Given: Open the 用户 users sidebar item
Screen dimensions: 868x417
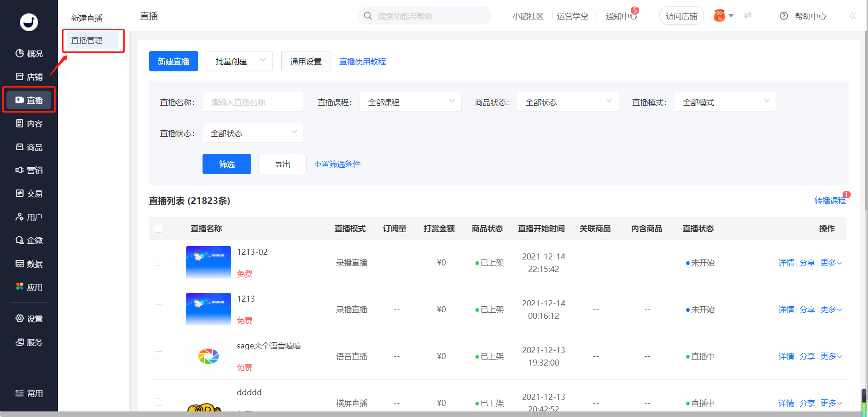Looking at the screenshot, I should point(29,217).
